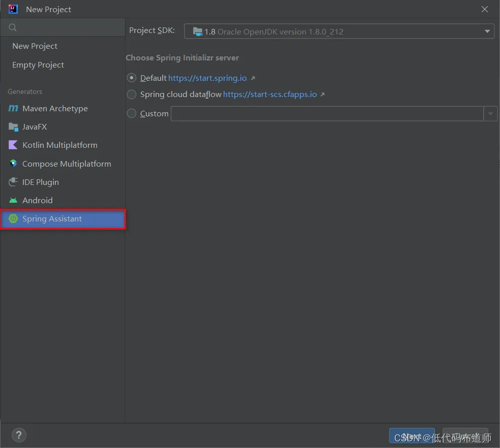
Task: Open the https://start-scs.cfapps.io link
Action: click(270, 94)
